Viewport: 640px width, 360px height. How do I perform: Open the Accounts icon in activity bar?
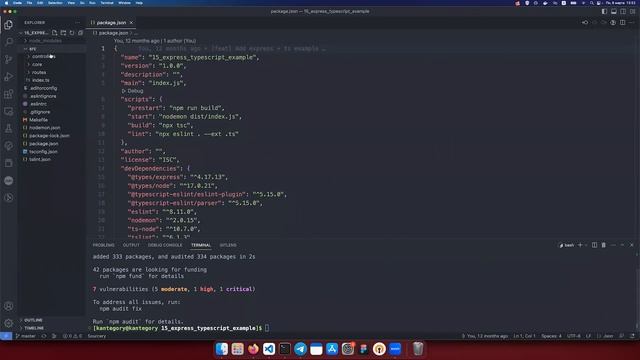(x=9, y=306)
